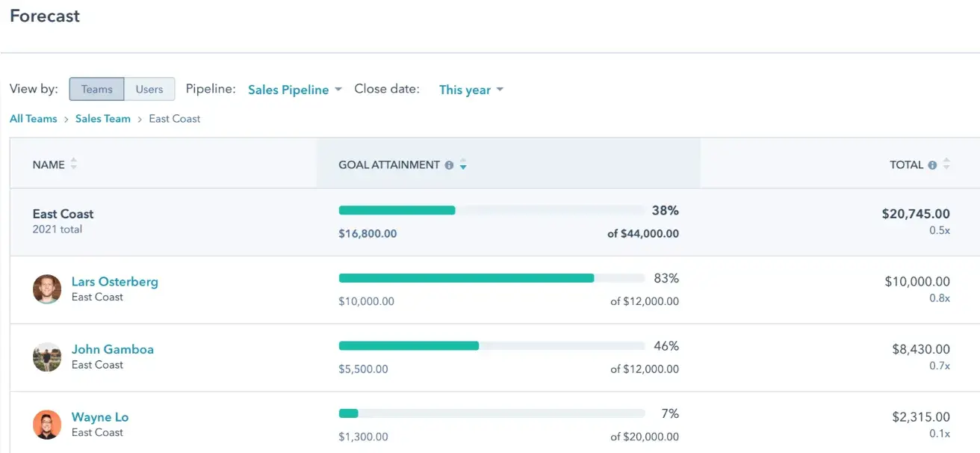Image resolution: width=980 pixels, height=453 pixels.
Task: Go to All Teams breadcrumb
Action: [34, 118]
